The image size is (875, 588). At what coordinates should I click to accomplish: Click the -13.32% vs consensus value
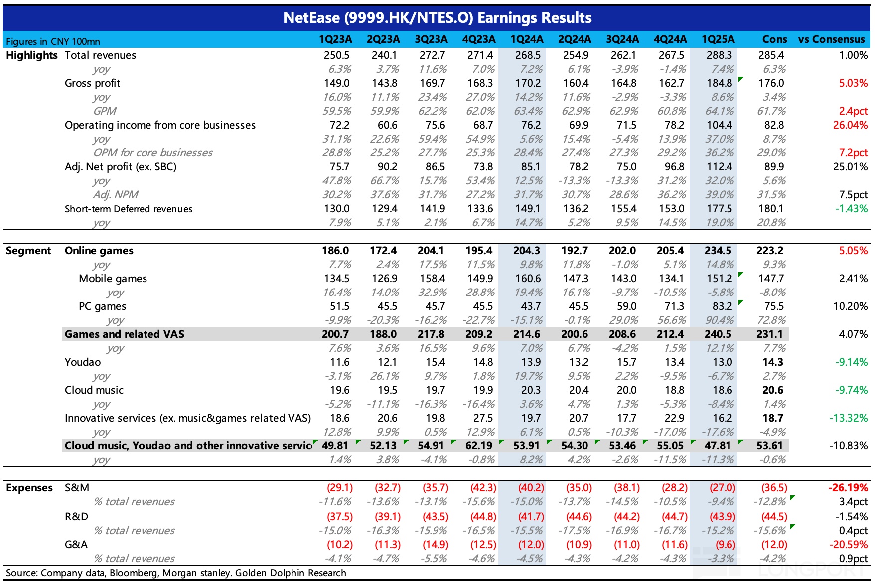[x=849, y=418]
